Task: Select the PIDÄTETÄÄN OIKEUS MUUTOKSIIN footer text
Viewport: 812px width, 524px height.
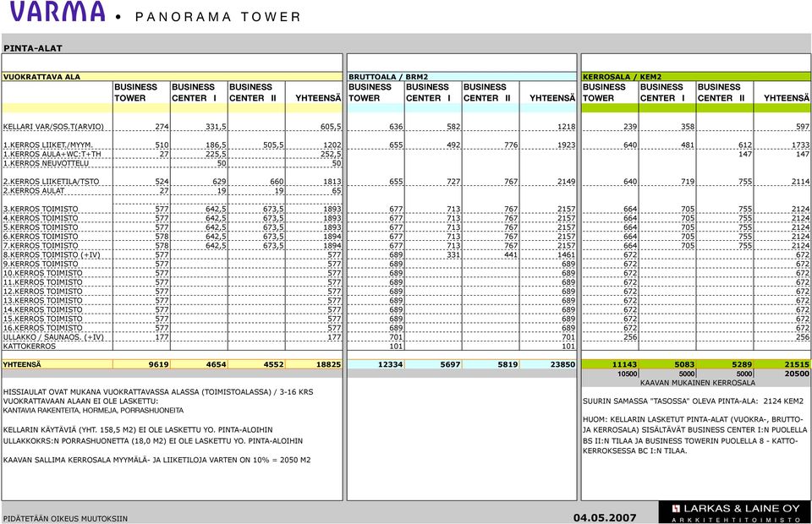Action: click(x=65, y=519)
